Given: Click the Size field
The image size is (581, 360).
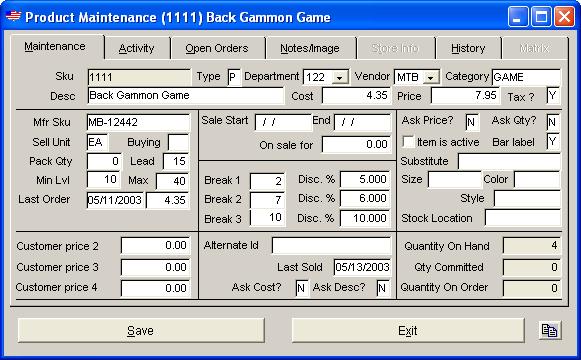Looking at the screenshot, I should 455,180.
